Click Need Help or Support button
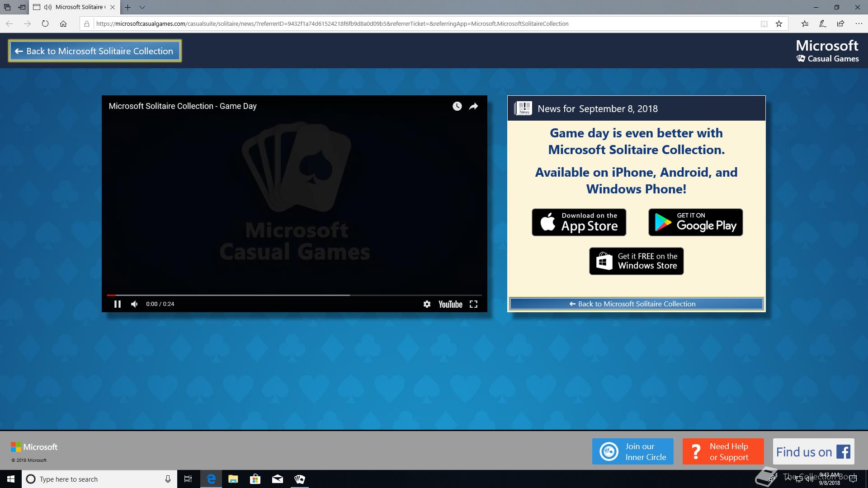The width and height of the screenshot is (868, 488). click(x=723, y=451)
